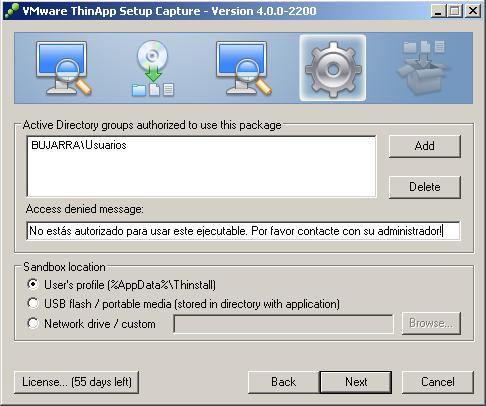Click into the Access denied message field
The image size is (486, 406).
click(243, 231)
